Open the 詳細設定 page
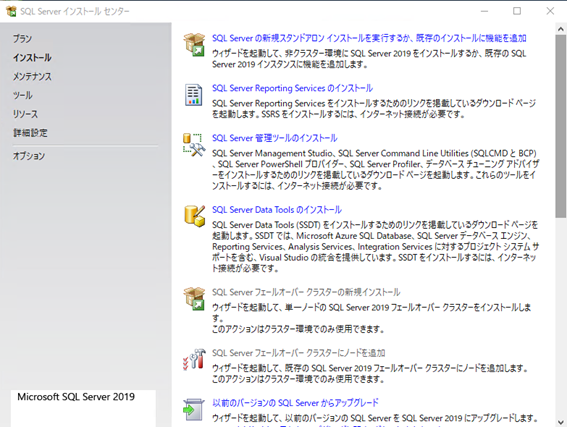 point(30,133)
